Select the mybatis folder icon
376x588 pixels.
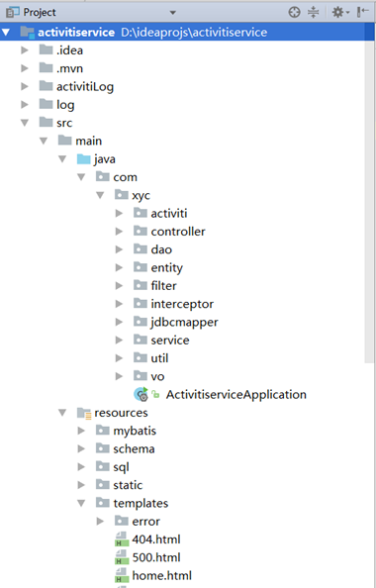point(103,431)
